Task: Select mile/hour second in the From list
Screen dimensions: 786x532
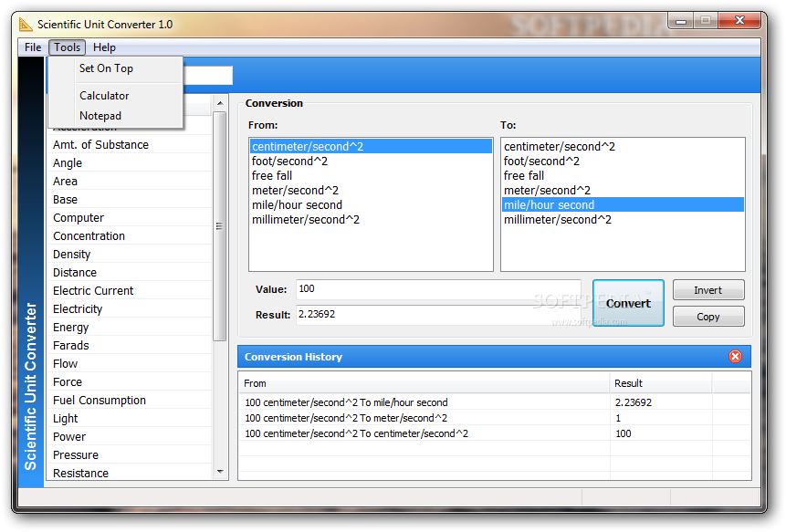Action: (x=371, y=205)
